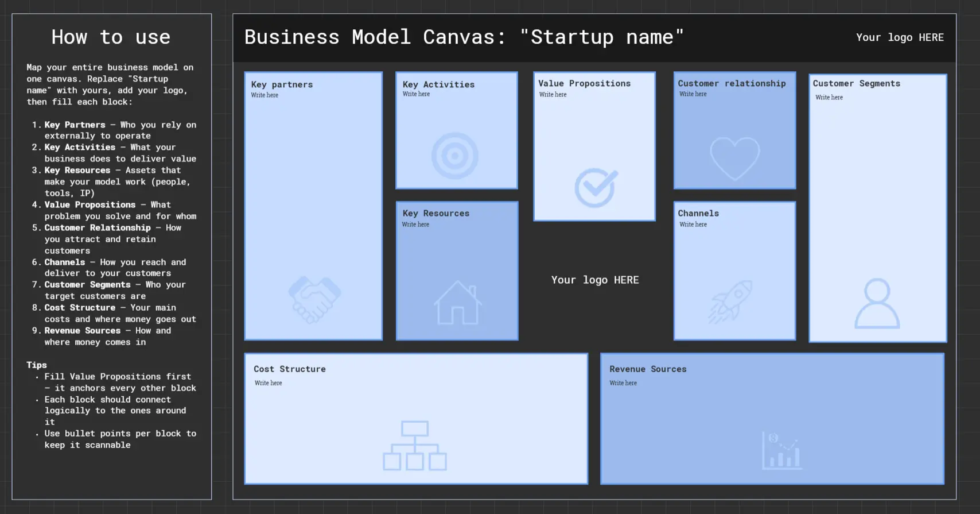Screen dimensions: 980x514
Task: Select the 'Channels' block title
Action: pos(698,213)
